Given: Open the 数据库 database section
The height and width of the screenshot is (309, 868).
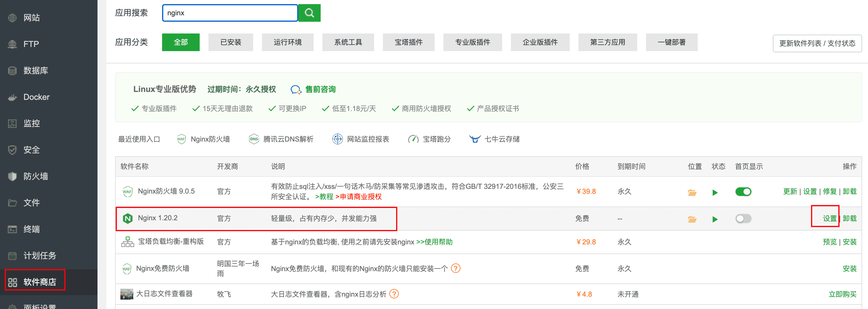Looking at the screenshot, I should coord(36,70).
